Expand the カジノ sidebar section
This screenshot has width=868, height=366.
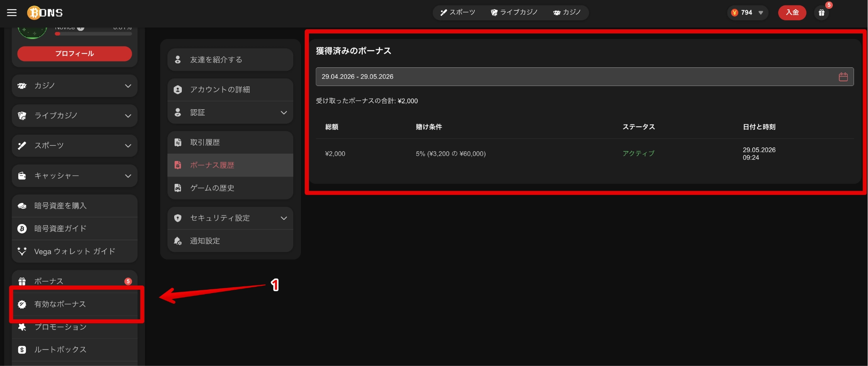(75, 86)
